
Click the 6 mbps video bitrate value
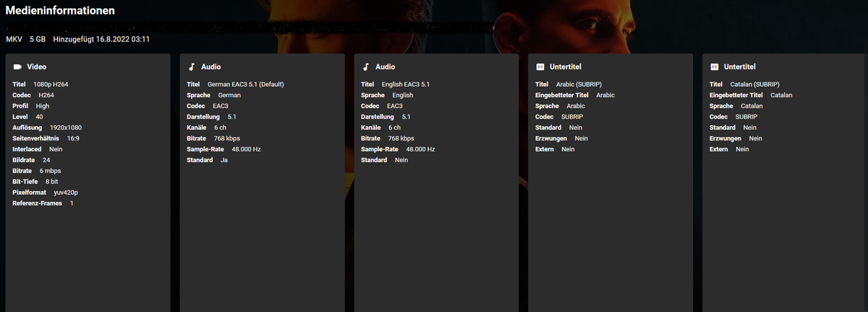click(x=52, y=171)
